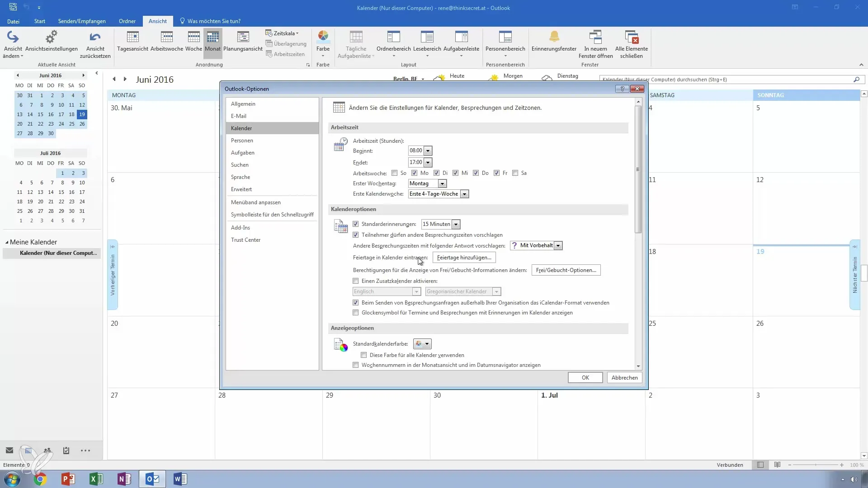Screen dimensions: 868x488
Task: Launch OneNote from the taskbar
Action: [124, 479]
